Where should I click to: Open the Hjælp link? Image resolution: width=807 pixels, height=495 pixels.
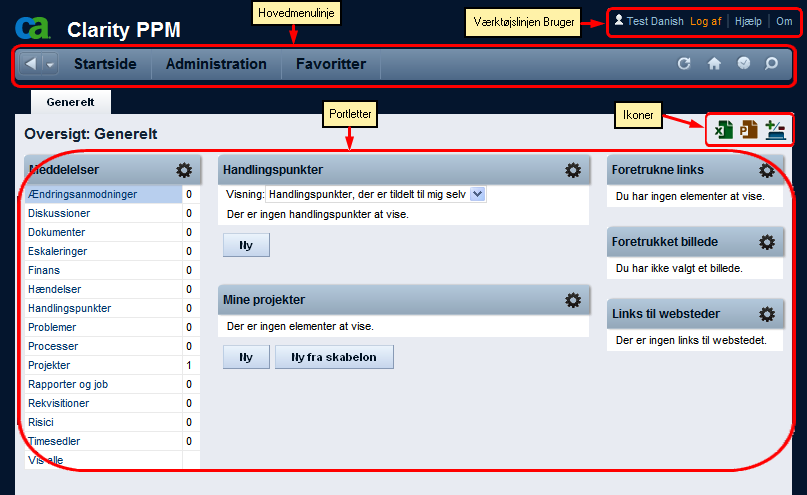pyautogui.click(x=748, y=21)
